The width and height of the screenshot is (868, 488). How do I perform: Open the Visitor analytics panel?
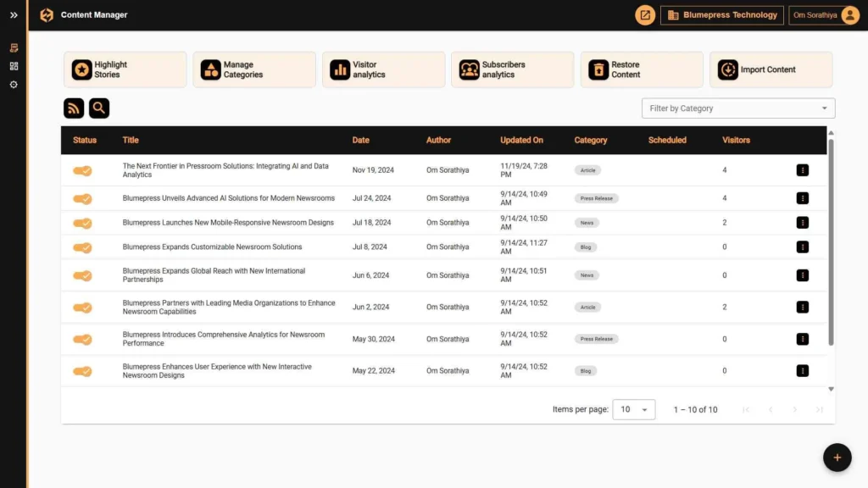pyautogui.click(x=383, y=69)
